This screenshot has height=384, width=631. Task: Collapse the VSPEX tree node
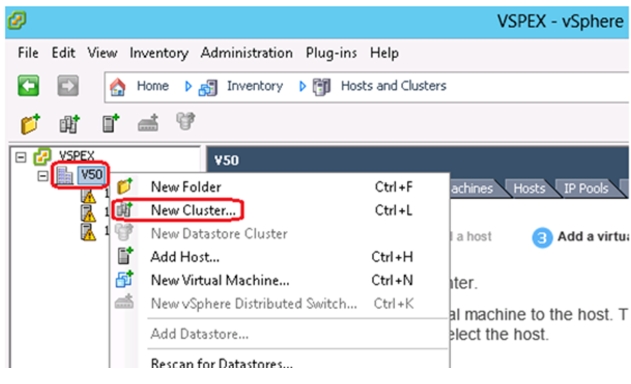coord(21,157)
